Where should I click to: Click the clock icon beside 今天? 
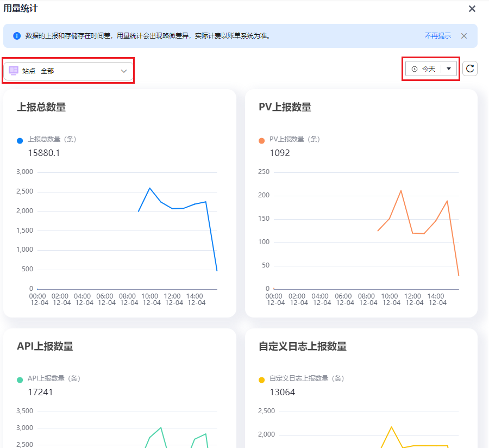pos(415,69)
